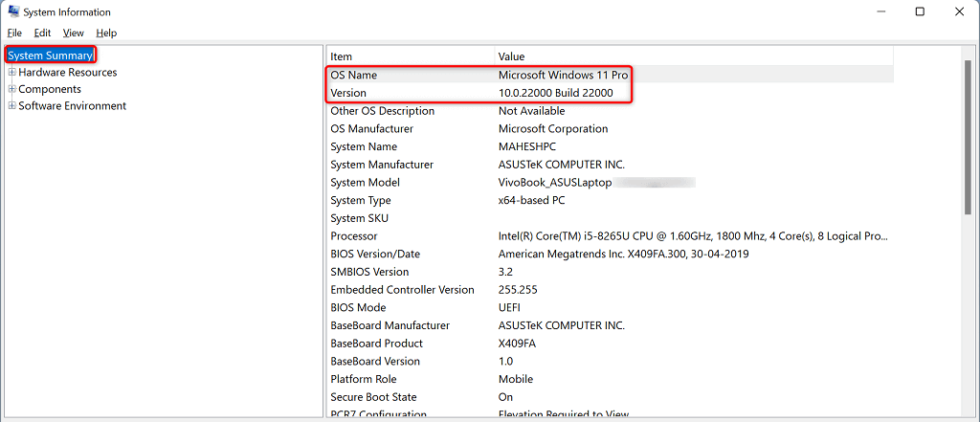This screenshot has width=980, height=422.
Task: Select the System Type row
Action: (x=361, y=200)
